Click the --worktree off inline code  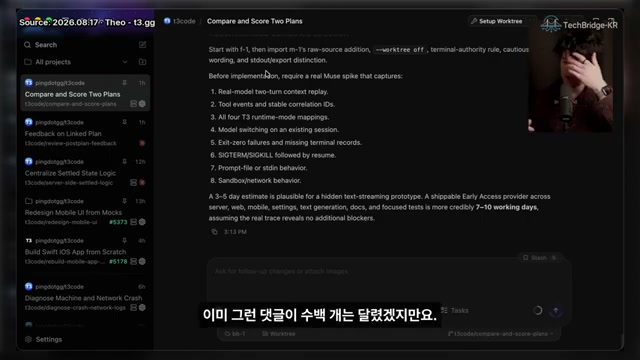pos(400,50)
